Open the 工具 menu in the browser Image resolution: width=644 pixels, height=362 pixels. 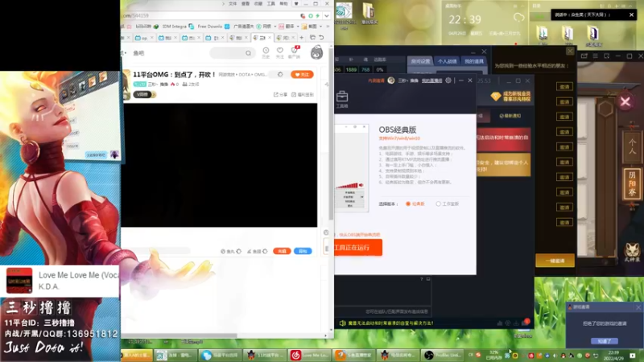pos(271,4)
